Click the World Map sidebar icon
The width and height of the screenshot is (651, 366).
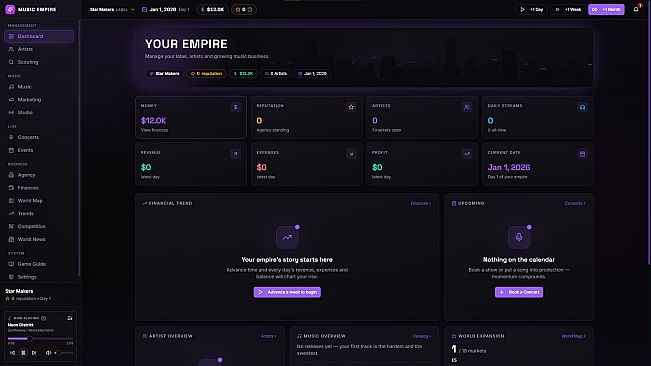click(x=11, y=200)
